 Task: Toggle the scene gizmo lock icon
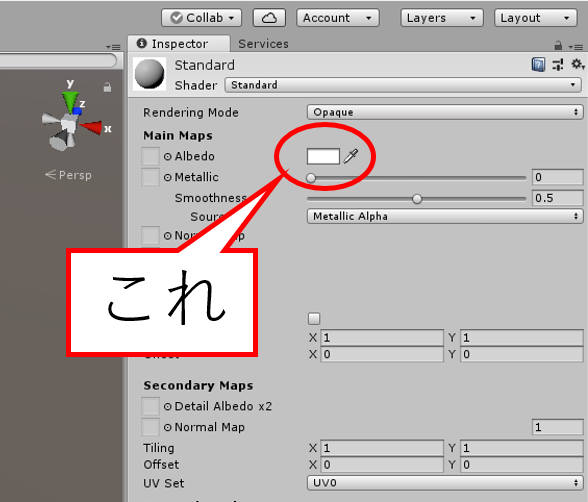point(107,87)
